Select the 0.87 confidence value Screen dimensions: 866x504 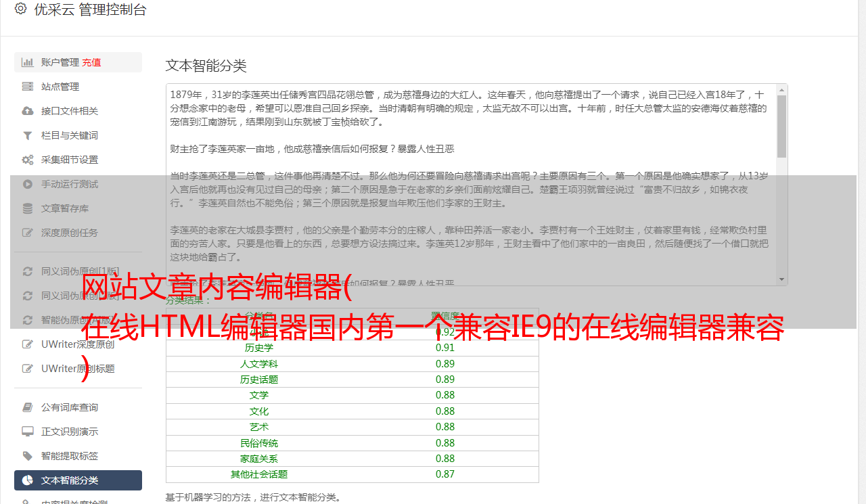445,474
